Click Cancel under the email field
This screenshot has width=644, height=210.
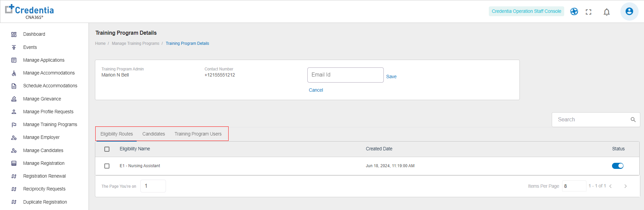(316, 90)
